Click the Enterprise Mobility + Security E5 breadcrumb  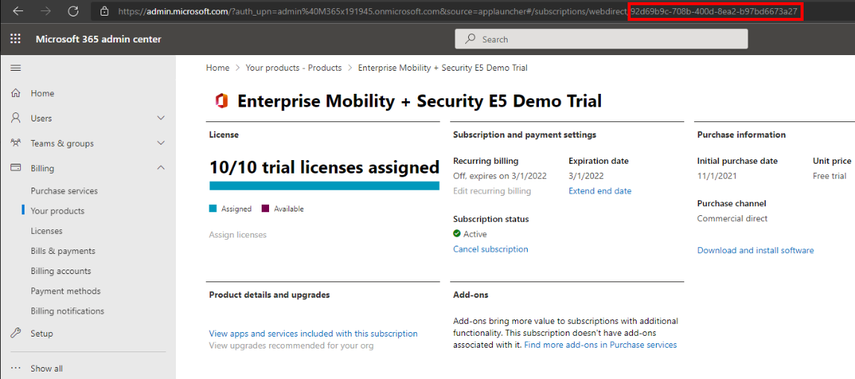442,68
